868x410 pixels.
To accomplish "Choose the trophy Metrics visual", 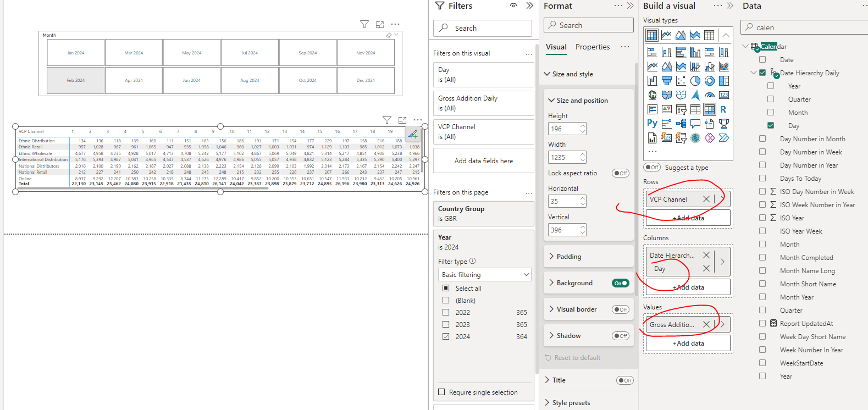I will pos(724,124).
